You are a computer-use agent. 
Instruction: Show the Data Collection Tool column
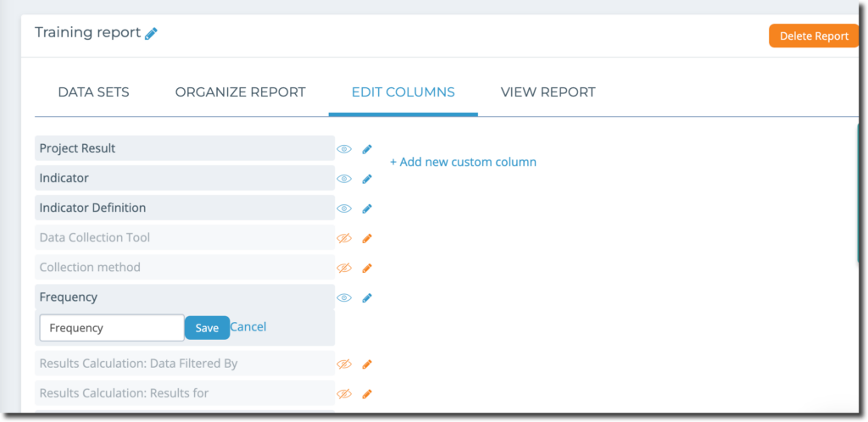344,238
